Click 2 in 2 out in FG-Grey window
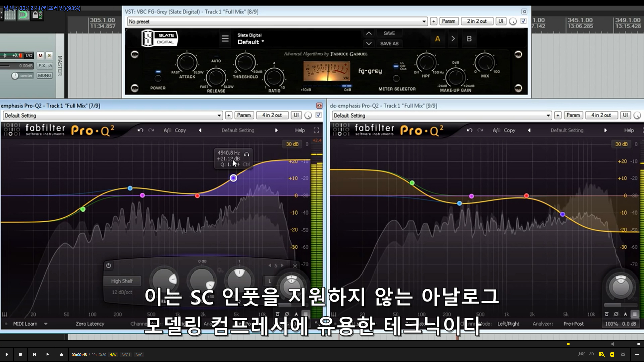Viewport: 644px width, 362px height. click(477, 21)
